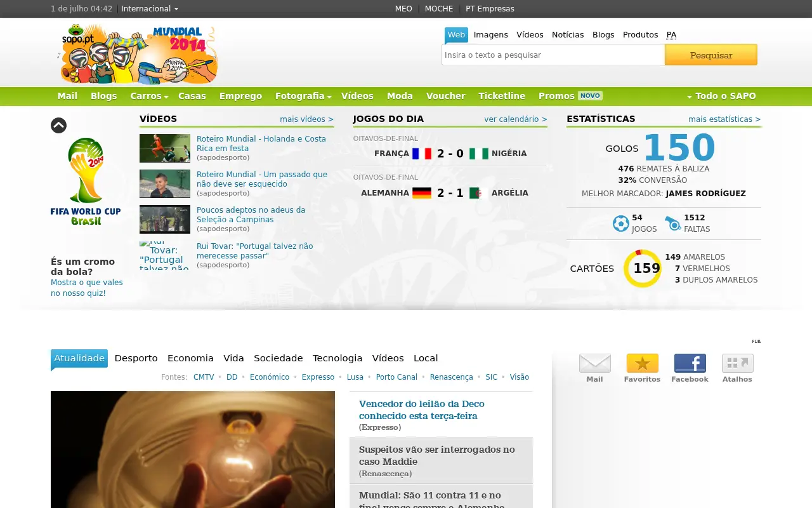The image size is (812, 508).
Task: Open Voucher in the green navigation bar
Action: pos(446,96)
